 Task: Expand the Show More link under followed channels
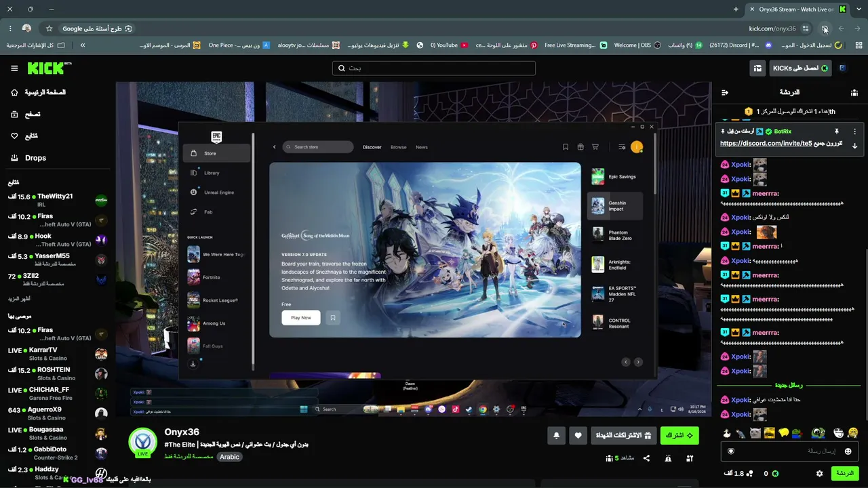click(x=19, y=299)
